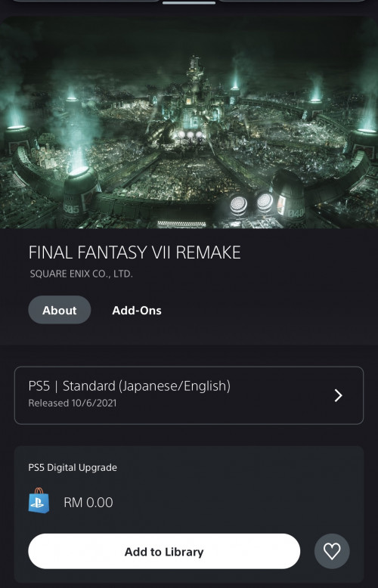Tap the drag handle bar at top
The width and height of the screenshot is (378, 588).
[x=189, y=2]
